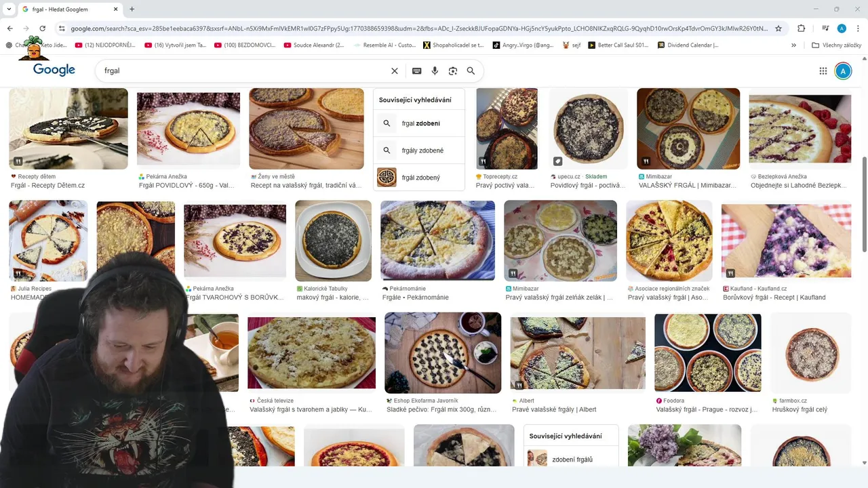Open the tab search dropdown arrow
The height and width of the screenshot is (488, 868).
point(9,9)
